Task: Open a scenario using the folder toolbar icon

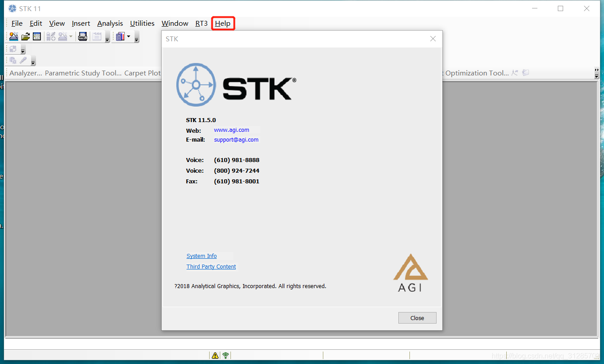Action: coord(25,36)
